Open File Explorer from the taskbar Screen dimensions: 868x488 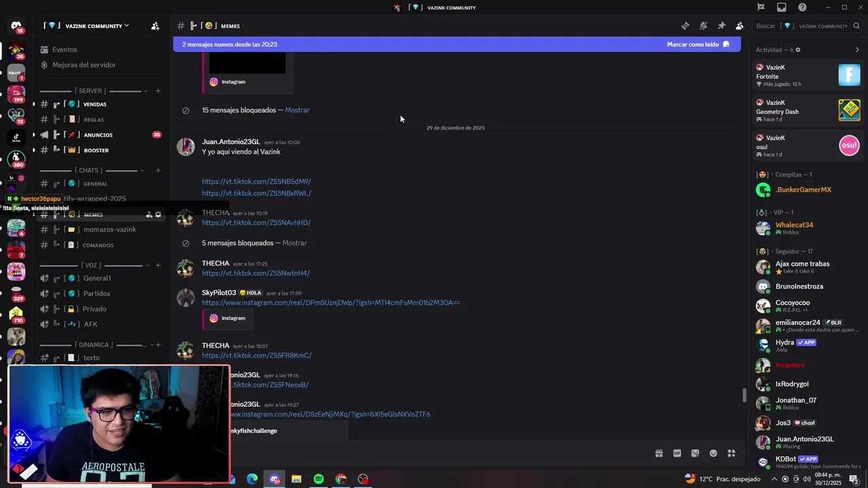[x=296, y=479]
